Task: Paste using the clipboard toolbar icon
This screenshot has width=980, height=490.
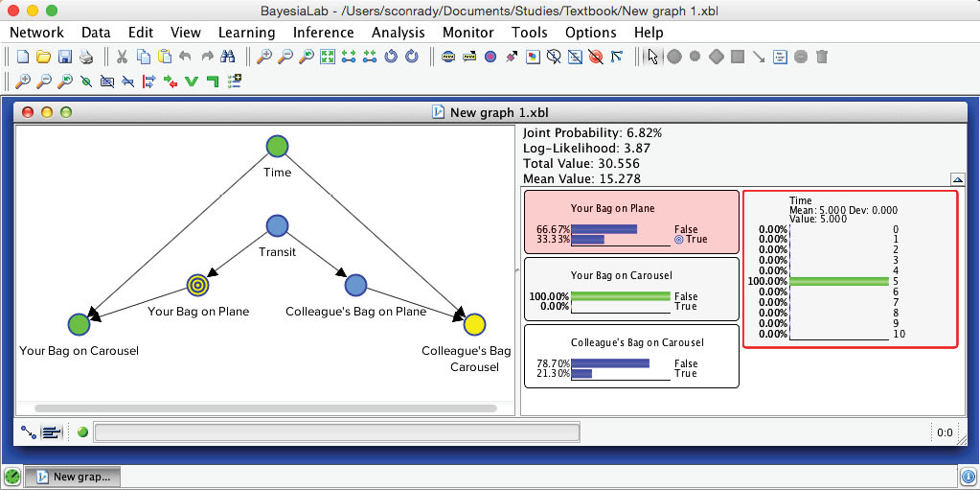Action: pos(165,57)
